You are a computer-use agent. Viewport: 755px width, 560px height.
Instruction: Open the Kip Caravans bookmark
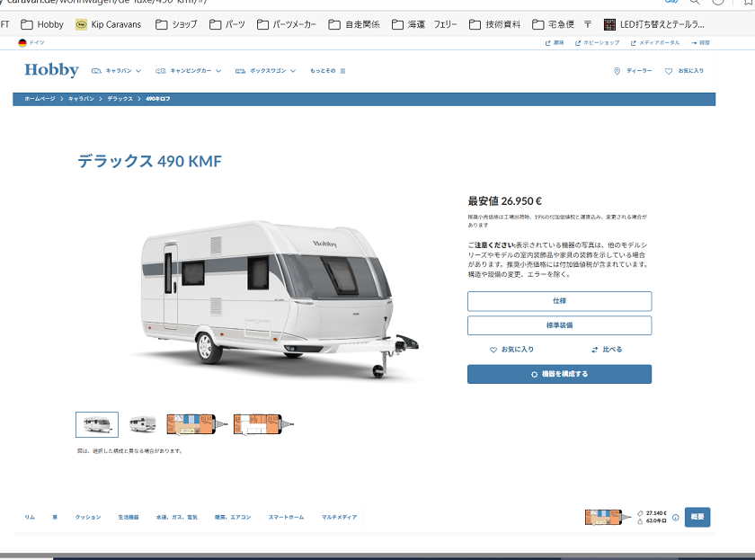pyautogui.click(x=109, y=24)
